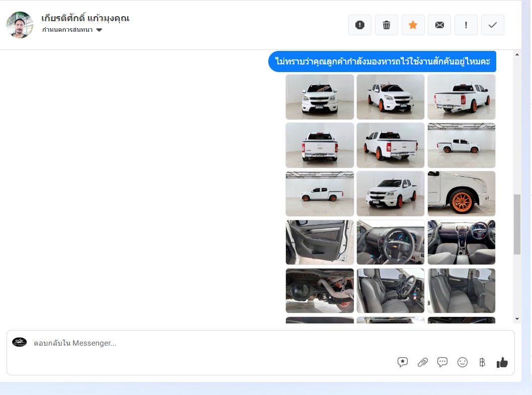Open rear-right angle pickup photo, first row
Viewport: 532px width, 395px height.
coord(462,97)
